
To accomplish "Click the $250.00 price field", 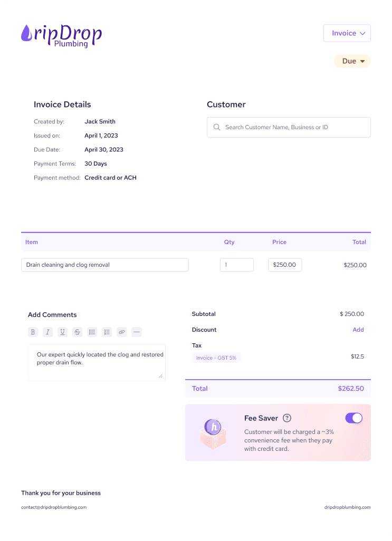I will pos(285,265).
